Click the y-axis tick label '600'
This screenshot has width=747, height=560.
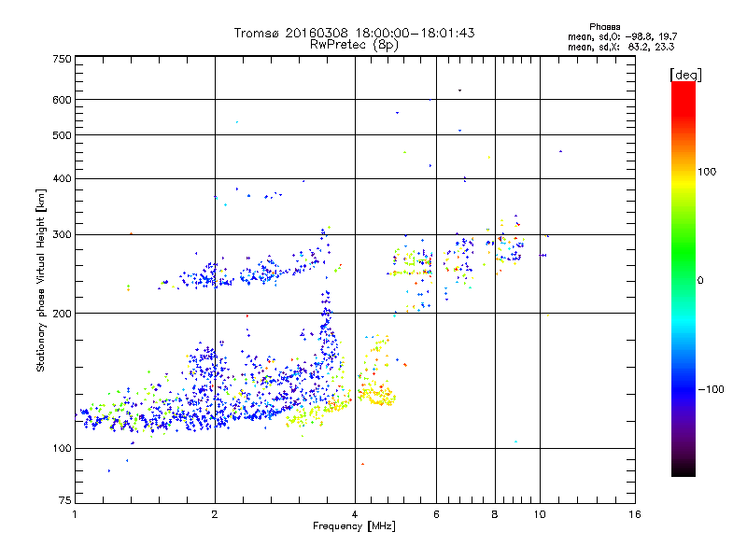[x=62, y=100]
